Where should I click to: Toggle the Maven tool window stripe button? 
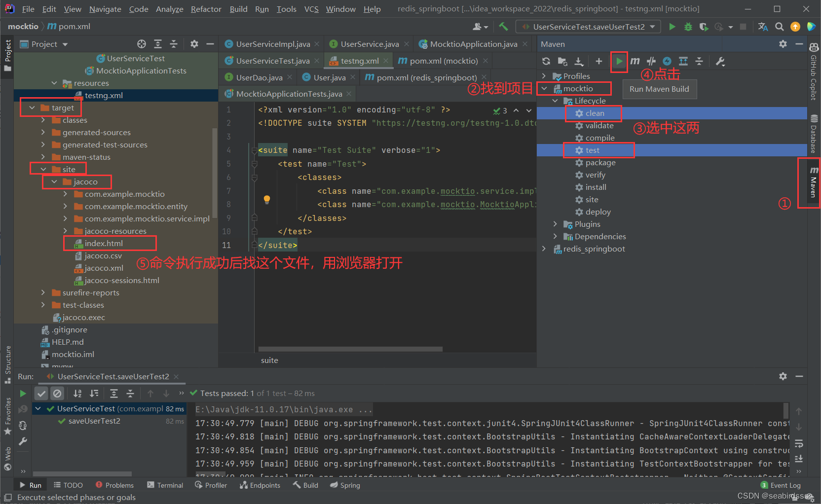pos(813,182)
